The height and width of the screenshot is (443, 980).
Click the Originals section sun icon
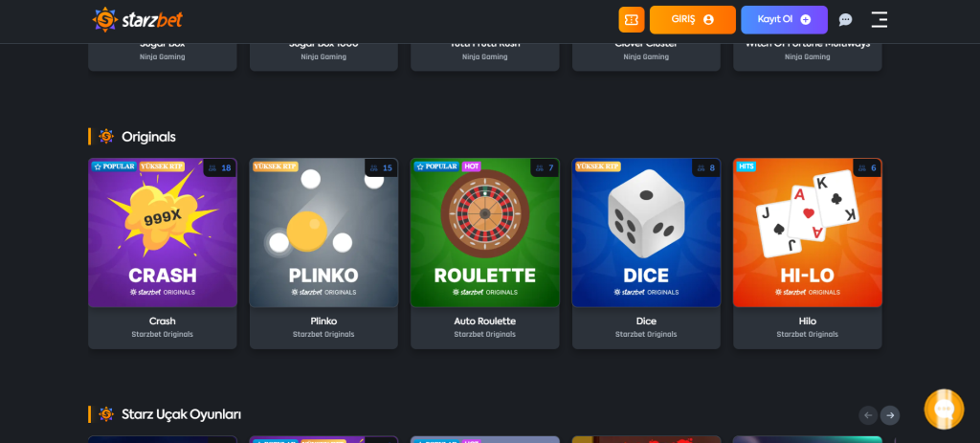pyautogui.click(x=106, y=136)
